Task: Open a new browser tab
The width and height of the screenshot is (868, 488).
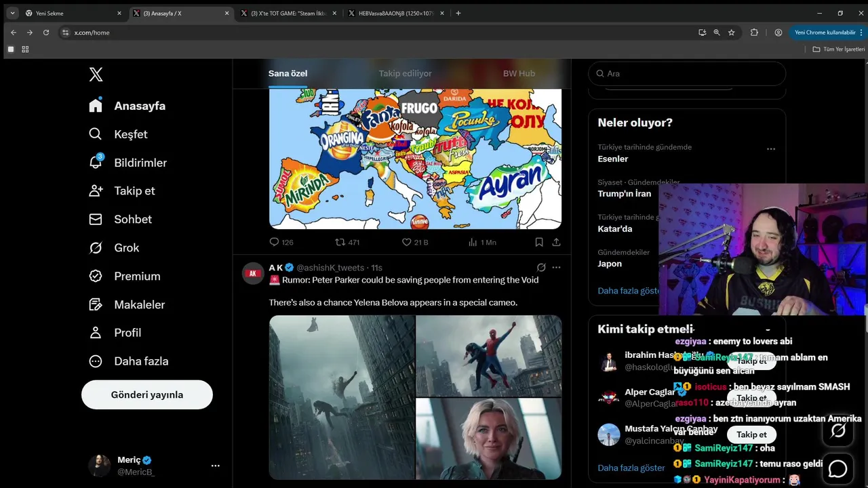Action: coord(458,13)
